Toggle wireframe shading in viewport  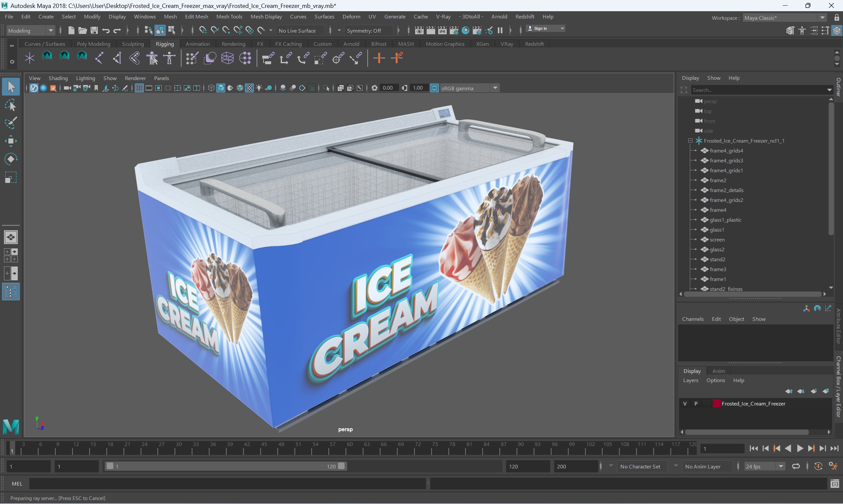pos(211,88)
